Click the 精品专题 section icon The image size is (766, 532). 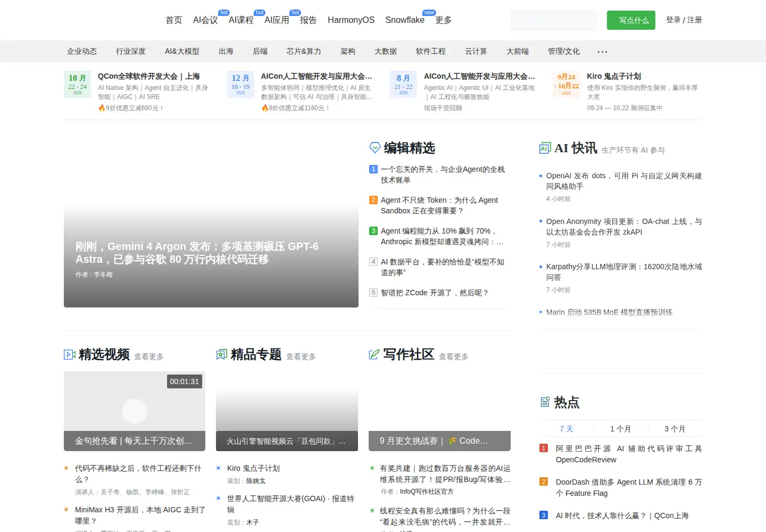coord(222,354)
